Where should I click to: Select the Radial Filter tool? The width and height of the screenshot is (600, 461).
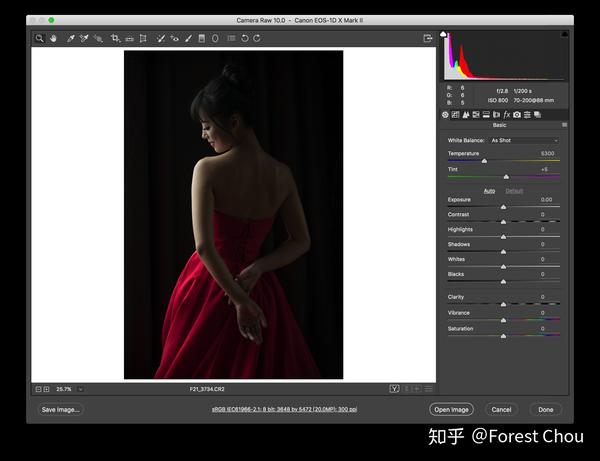215,38
